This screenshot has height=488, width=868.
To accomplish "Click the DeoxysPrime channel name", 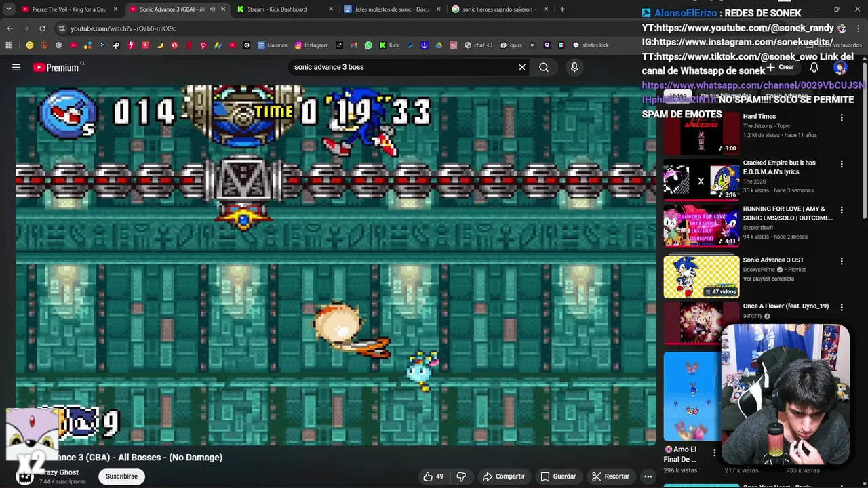I will click(759, 270).
